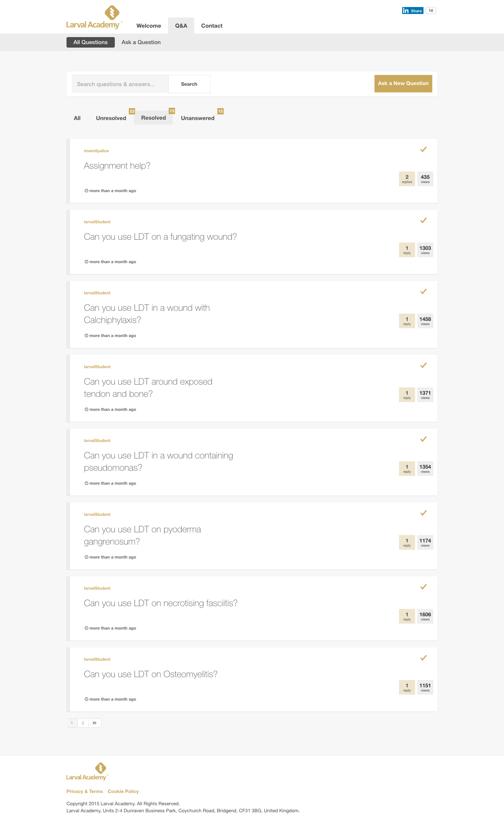Focus the search questions & answers field
This screenshot has width=504, height=821.
point(120,84)
